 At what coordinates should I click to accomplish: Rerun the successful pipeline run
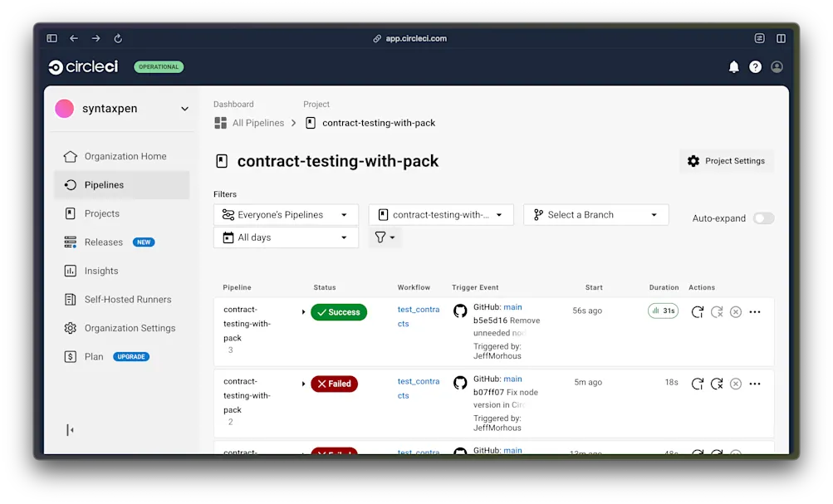click(x=696, y=311)
